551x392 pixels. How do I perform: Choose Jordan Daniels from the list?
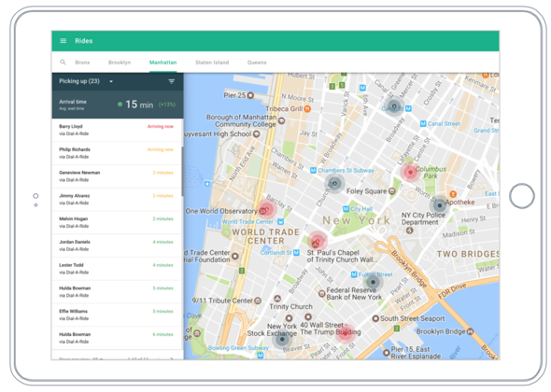coord(118,245)
